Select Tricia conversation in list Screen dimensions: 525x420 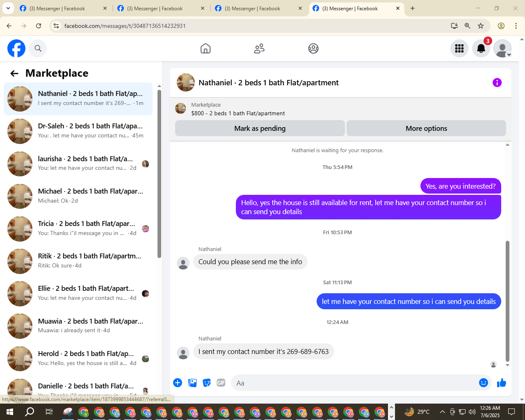click(x=78, y=228)
